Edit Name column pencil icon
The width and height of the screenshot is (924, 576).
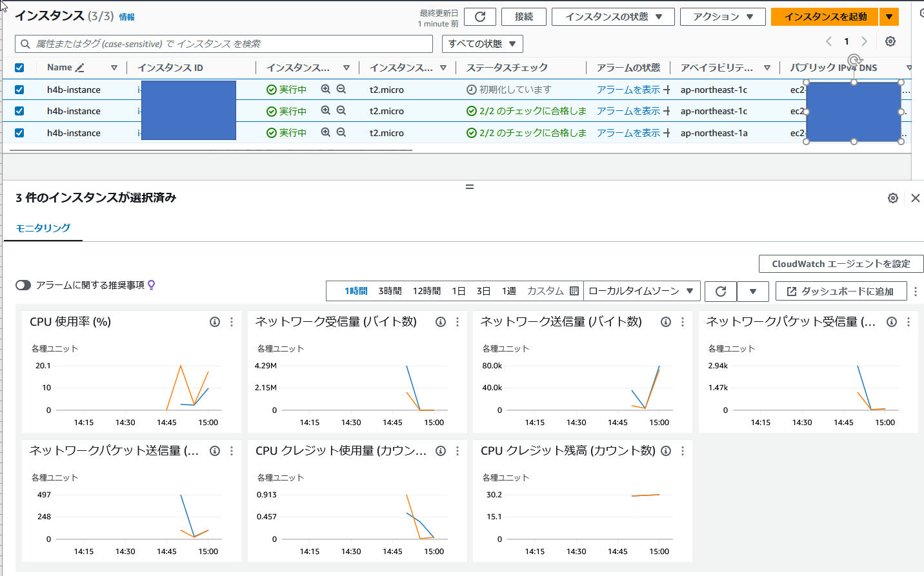80,68
